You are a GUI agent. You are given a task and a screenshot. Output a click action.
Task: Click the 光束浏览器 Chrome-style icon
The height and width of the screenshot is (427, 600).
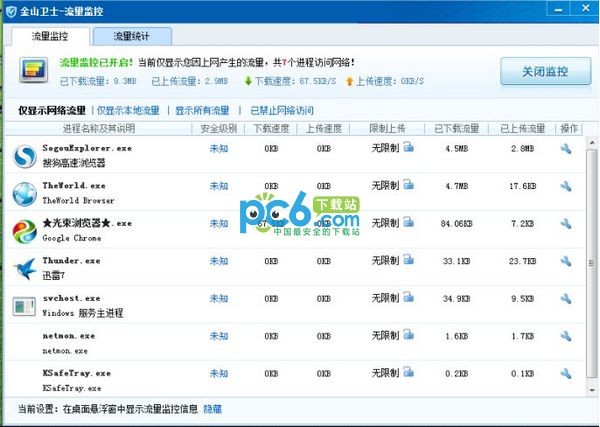pyautogui.click(x=24, y=231)
